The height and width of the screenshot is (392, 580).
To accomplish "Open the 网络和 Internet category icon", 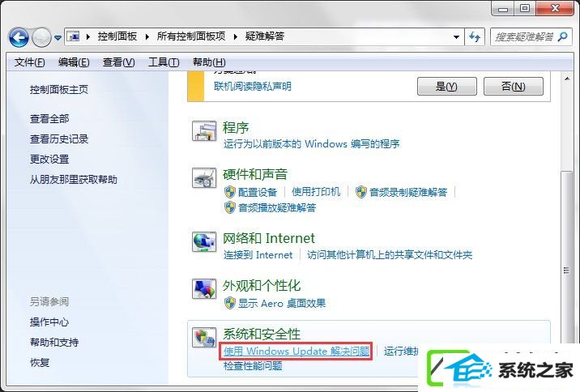I will pos(204,242).
